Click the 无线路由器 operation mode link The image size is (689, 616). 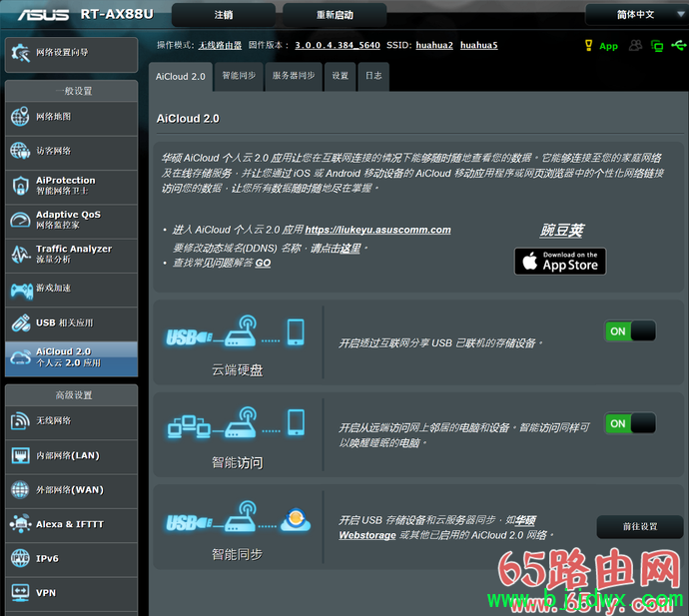click(220, 45)
